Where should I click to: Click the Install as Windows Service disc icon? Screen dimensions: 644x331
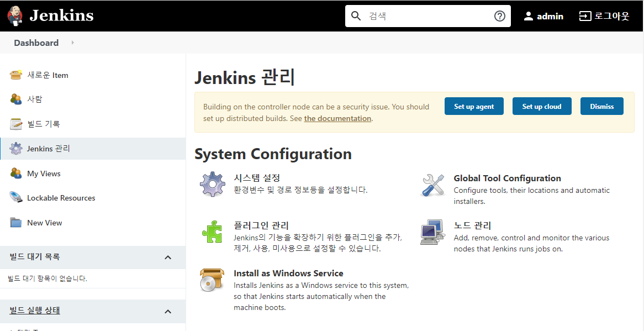pos(212,279)
